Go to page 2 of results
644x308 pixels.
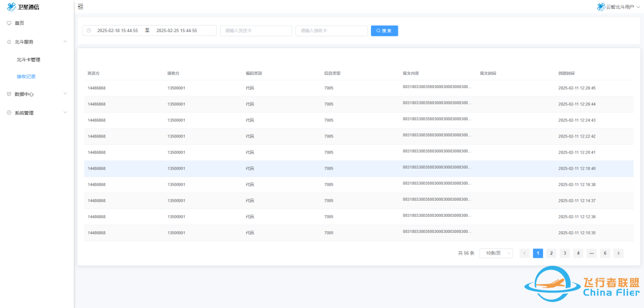[x=552, y=253]
